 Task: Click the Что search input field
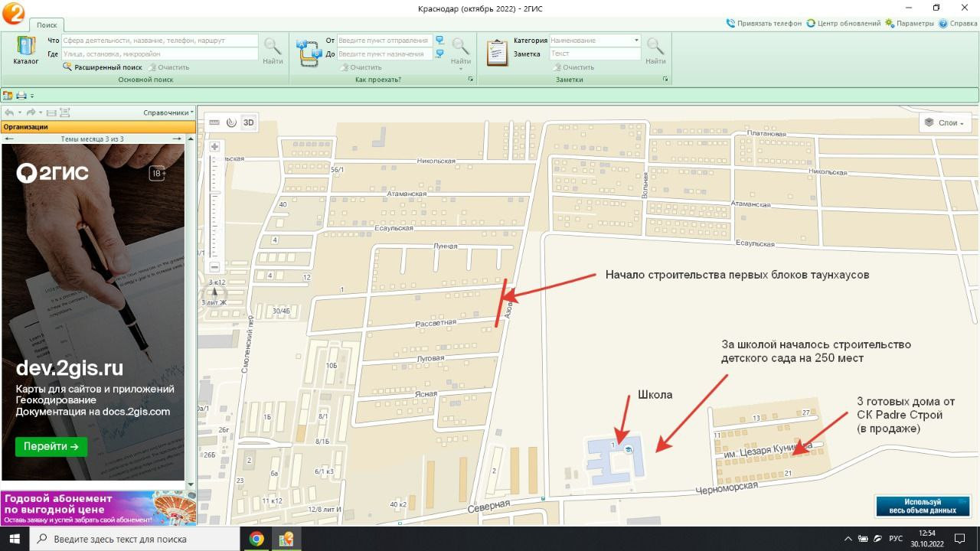160,40
